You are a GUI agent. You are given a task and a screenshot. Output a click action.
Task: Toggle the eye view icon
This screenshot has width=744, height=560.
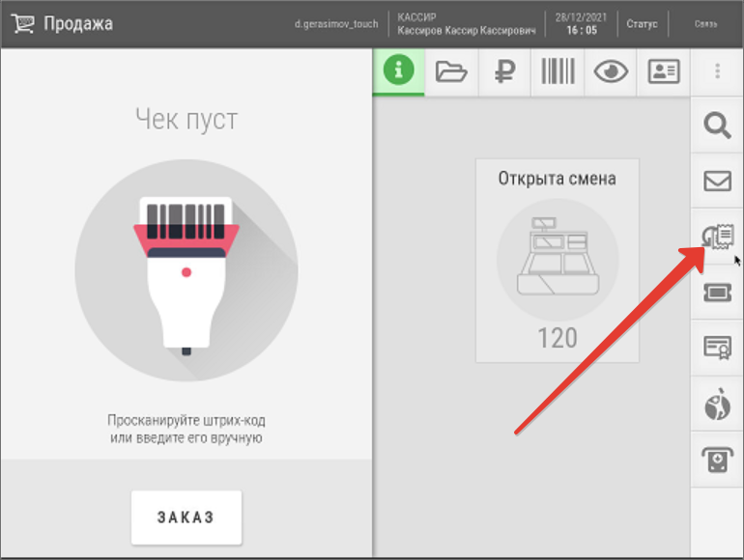click(611, 71)
